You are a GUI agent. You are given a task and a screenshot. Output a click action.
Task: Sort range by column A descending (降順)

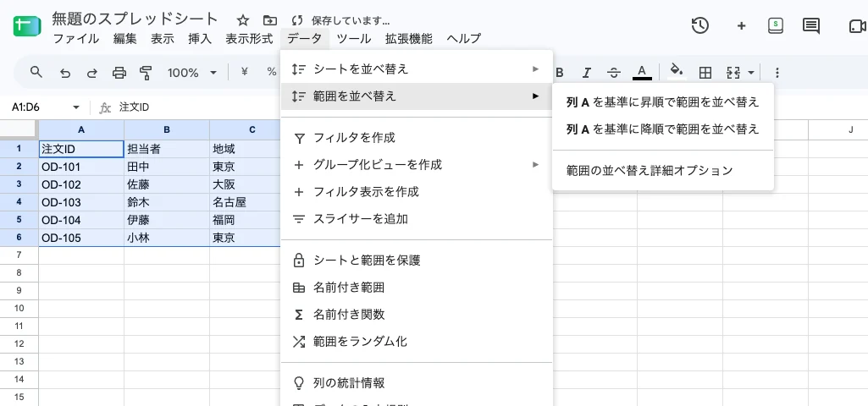point(662,129)
